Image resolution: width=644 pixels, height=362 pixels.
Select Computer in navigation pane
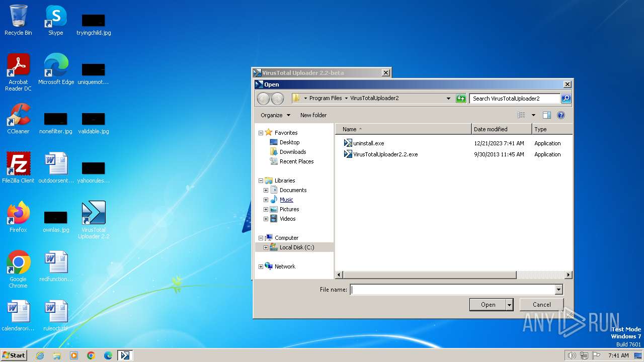click(x=286, y=238)
